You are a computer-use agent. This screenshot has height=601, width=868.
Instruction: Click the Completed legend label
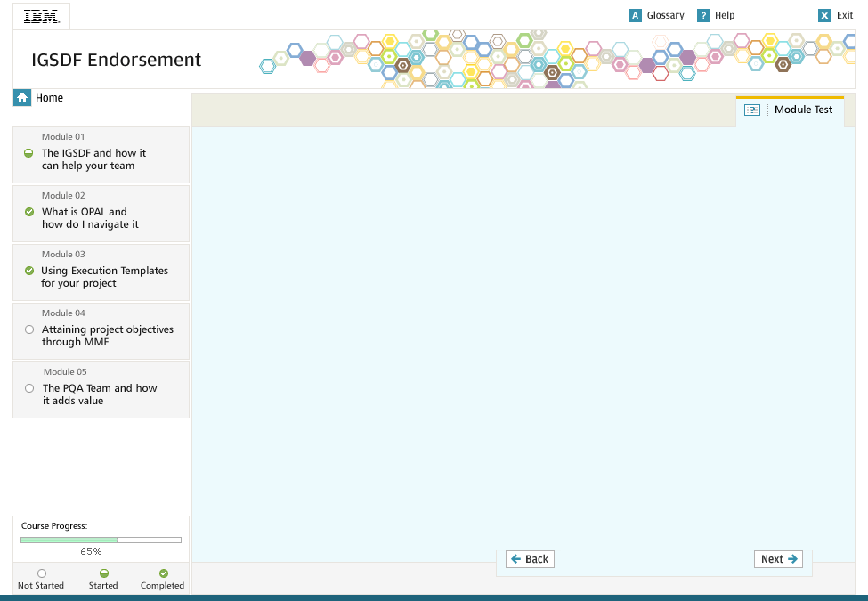162,586
